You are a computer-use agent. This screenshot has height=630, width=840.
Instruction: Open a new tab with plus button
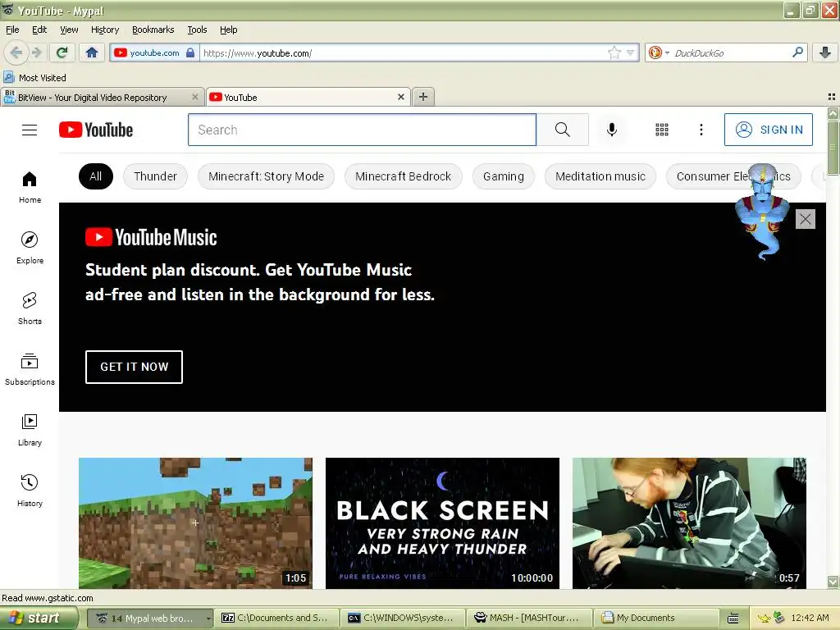(x=423, y=97)
